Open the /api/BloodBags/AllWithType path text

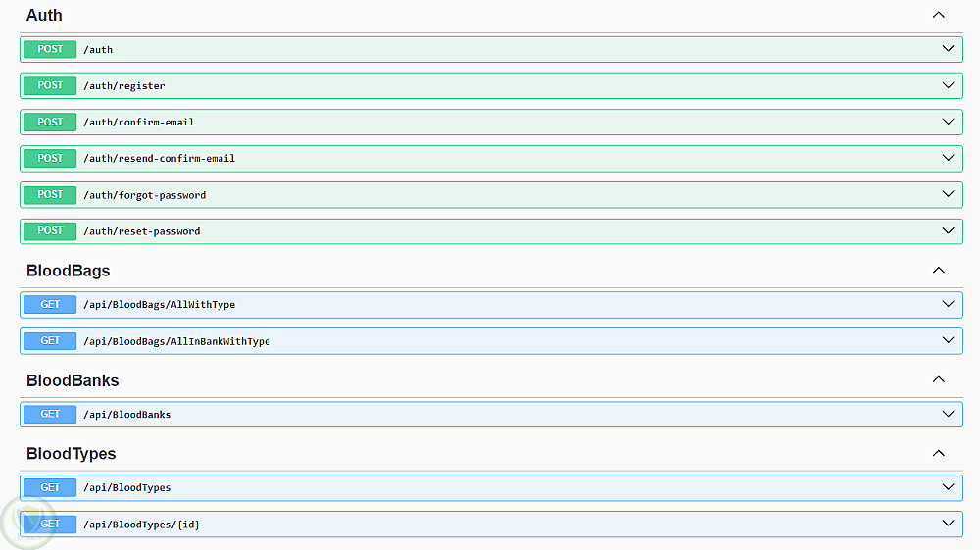[160, 304]
